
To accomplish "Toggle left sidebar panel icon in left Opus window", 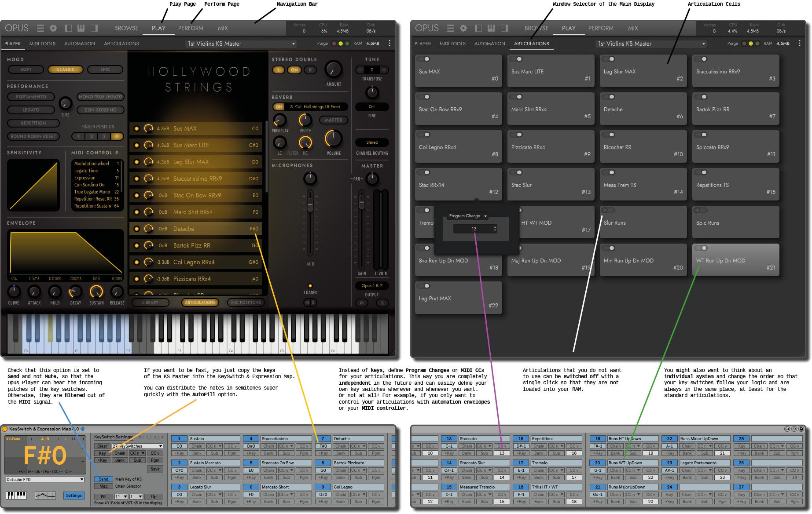I will tap(68, 28).
